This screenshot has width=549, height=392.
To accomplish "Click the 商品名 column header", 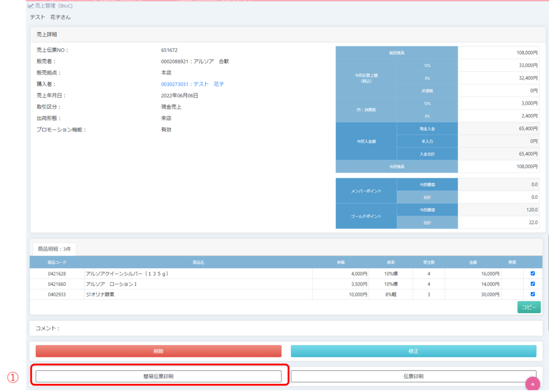I will pos(198,262).
